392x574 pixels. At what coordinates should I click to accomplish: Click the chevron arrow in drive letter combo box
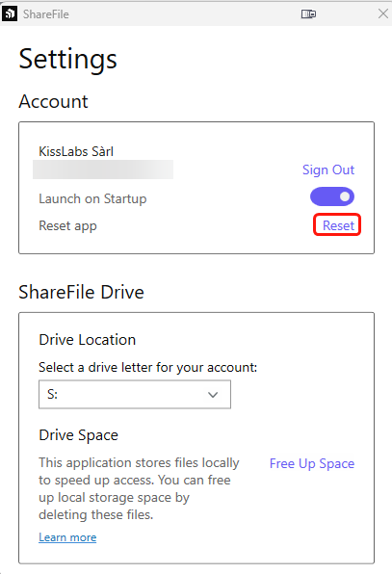click(x=213, y=395)
